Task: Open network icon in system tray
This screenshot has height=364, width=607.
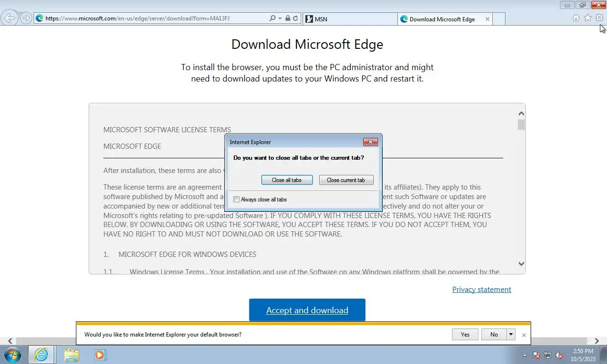Action: pyautogui.click(x=548, y=355)
